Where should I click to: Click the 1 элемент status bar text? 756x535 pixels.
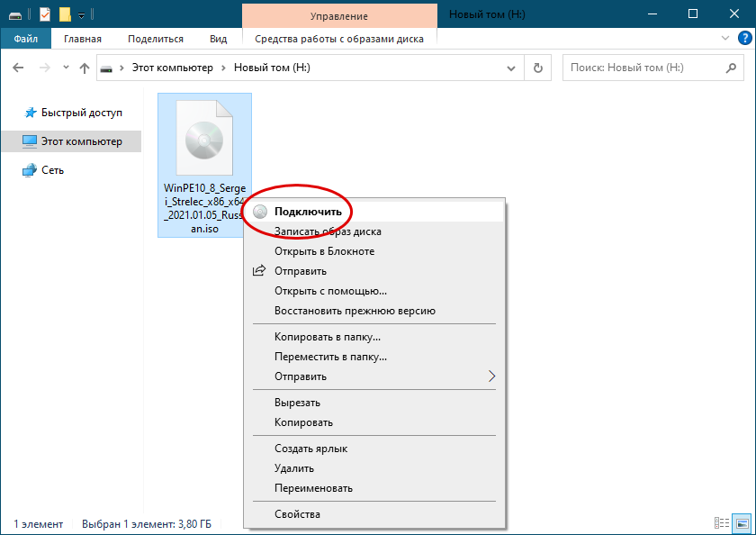pos(39,524)
